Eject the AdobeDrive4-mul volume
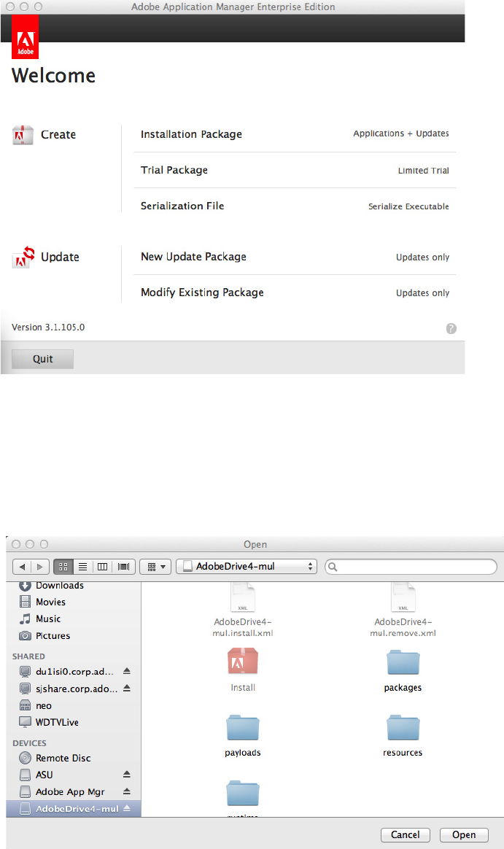504x849 pixels. point(127,808)
